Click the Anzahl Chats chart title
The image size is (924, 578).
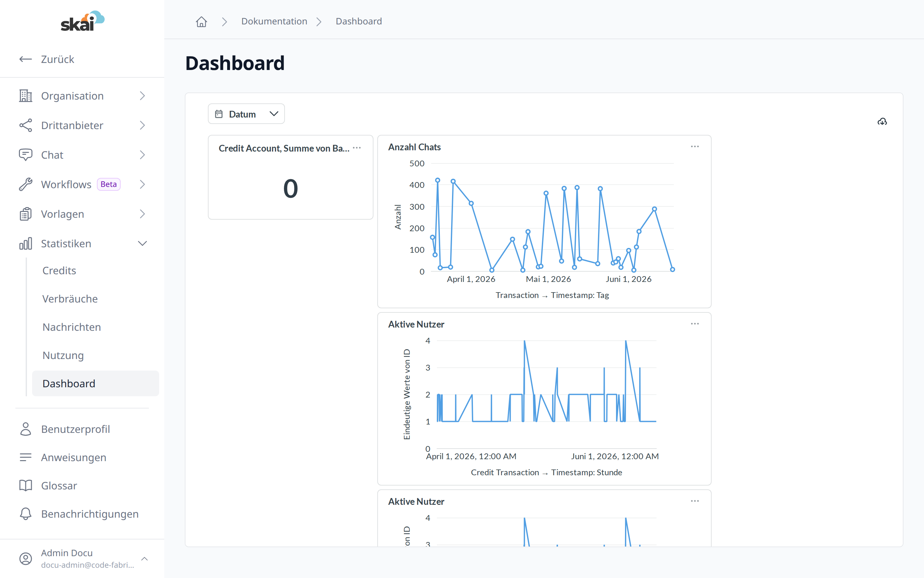pyautogui.click(x=414, y=147)
